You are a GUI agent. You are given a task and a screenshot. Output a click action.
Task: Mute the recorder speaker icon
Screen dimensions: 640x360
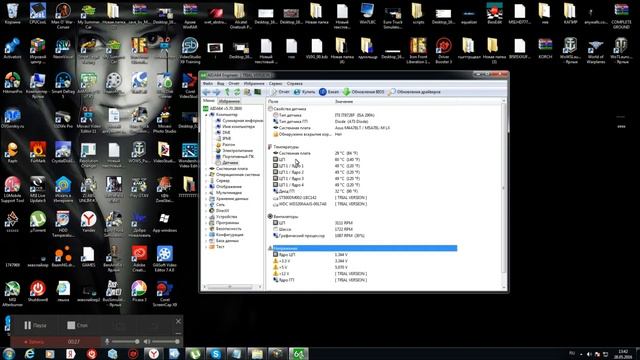pyautogui.click(x=147, y=342)
